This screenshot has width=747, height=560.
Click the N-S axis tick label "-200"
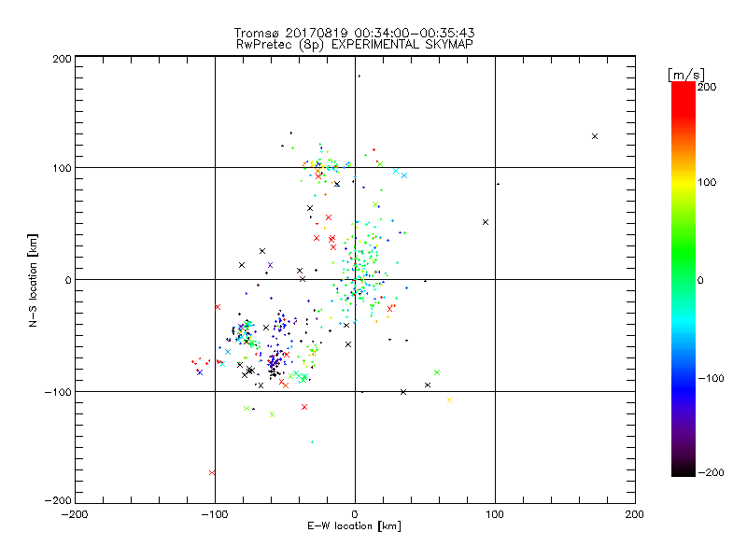click(58, 500)
